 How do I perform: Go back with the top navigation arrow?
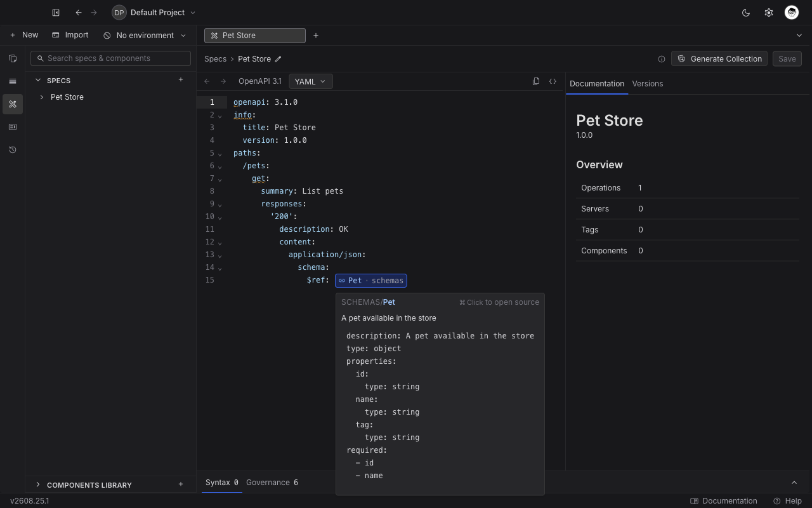pyautogui.click(x=78, y=13)
